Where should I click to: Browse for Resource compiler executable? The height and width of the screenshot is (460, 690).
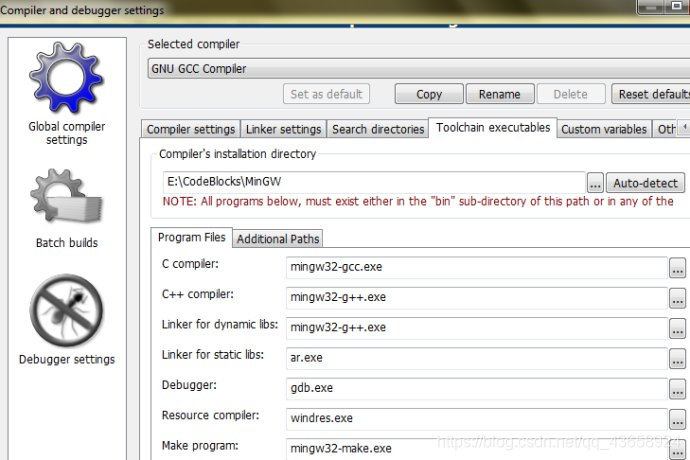677,420
